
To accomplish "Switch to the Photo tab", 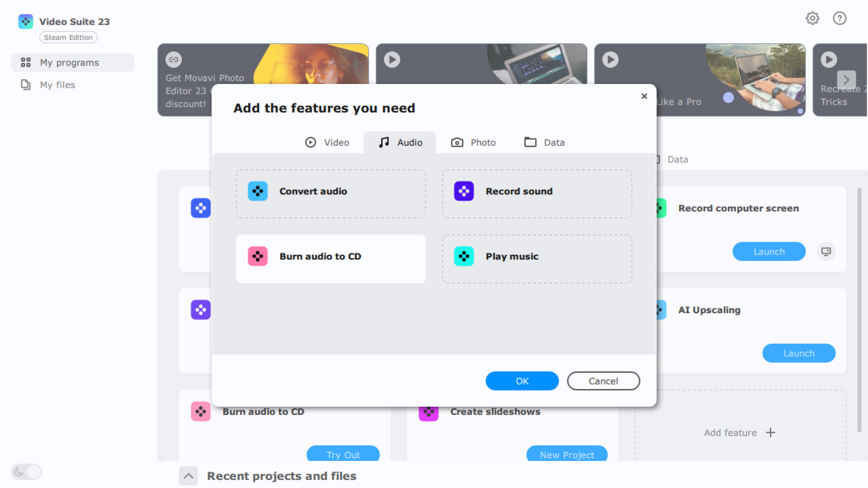I will (473, 142).
